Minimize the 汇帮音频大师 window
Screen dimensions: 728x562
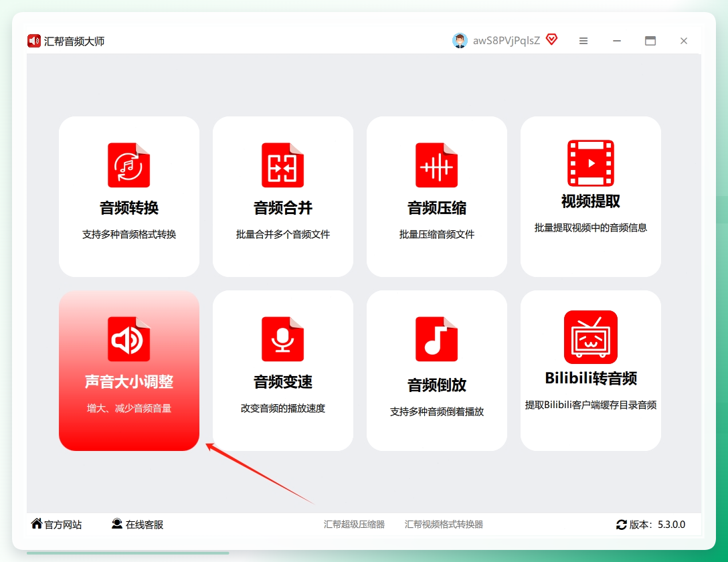[616, 41]
